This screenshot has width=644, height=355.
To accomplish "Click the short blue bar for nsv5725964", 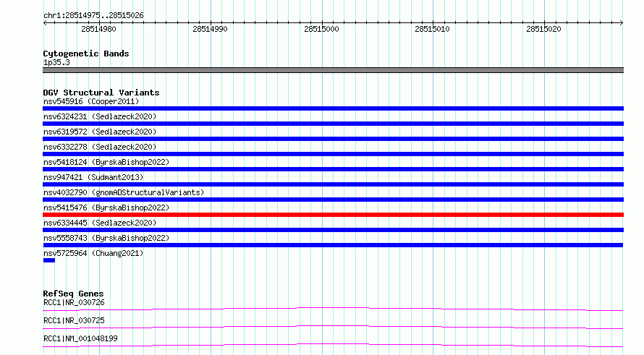I will (49, 260).
